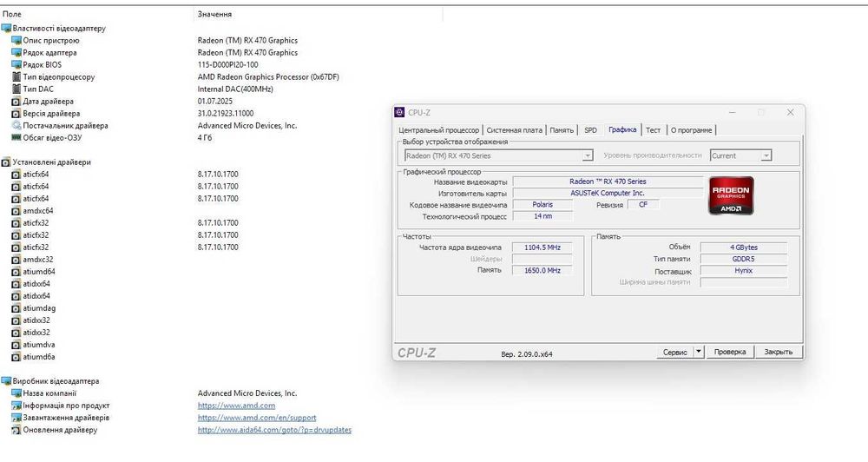Open the aida64.com driver updates link
The height and width of the screenshot is (462, 868).
tap(274, 430)
